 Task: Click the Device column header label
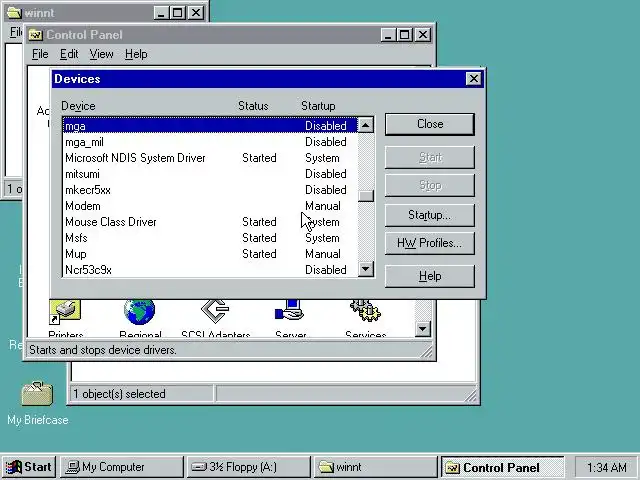[78, 106]
